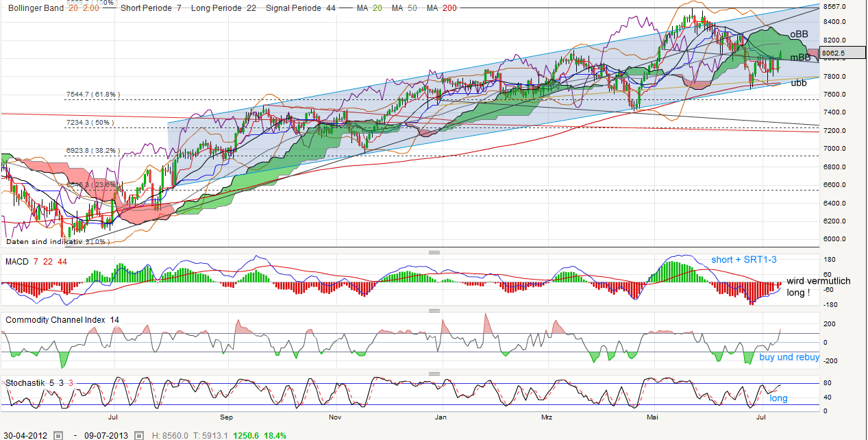Click the handle above Commodity Channel Index panel

433,310
